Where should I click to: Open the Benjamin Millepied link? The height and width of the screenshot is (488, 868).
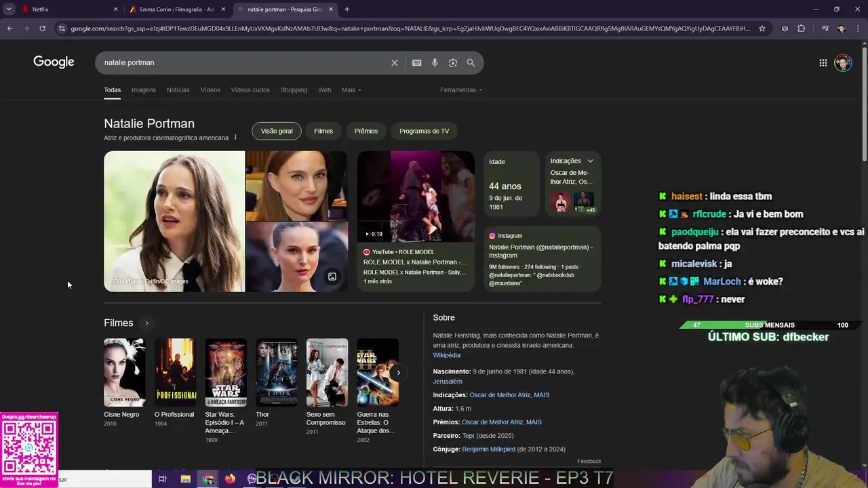(488, 449)
